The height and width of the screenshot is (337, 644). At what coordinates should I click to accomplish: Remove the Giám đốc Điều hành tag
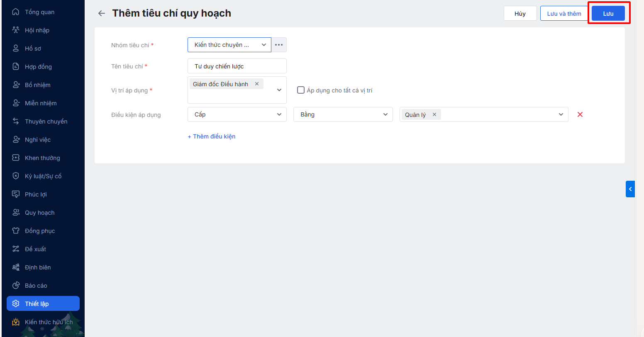(257, 84)
